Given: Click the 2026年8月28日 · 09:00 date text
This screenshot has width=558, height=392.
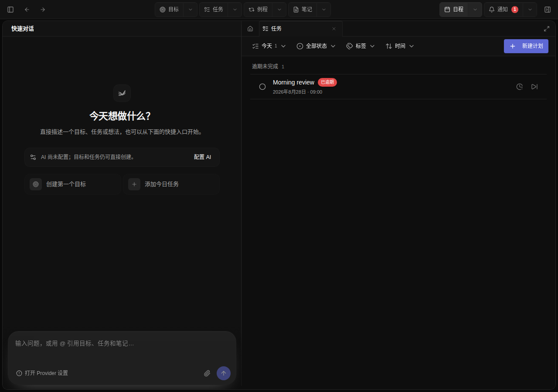Looking at the screenshot, I should coord(297,92).
